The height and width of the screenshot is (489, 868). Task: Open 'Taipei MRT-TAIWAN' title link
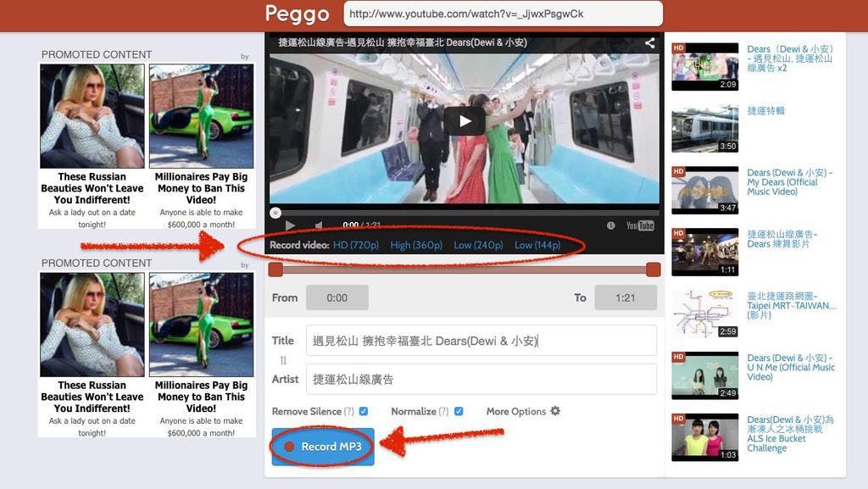coord(792,305)
